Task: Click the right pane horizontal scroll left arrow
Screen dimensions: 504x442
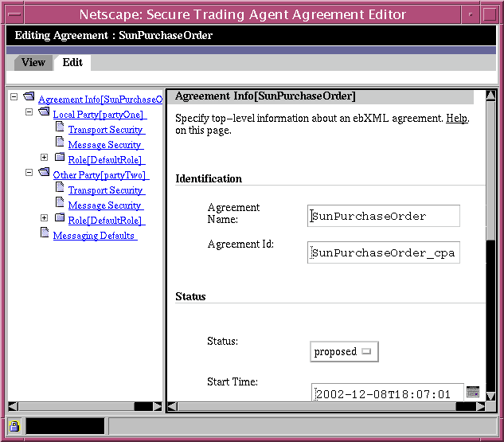Action: coord(173,407)
